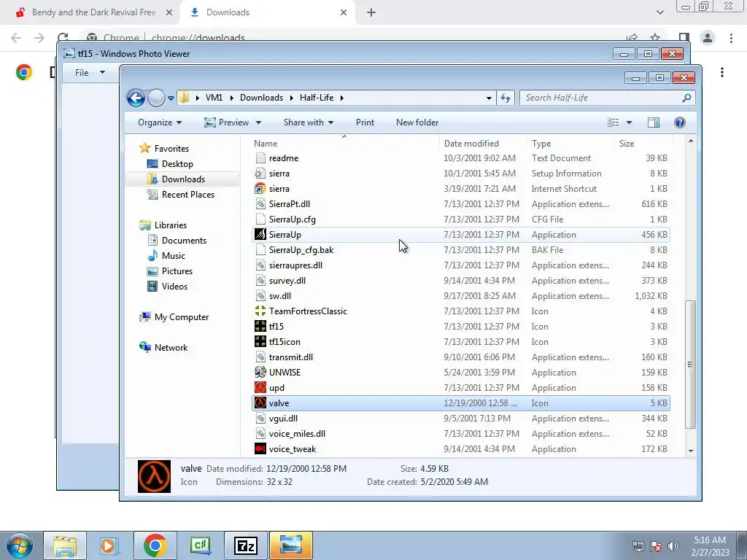
Task: Click the Downloads breadcrumb in address bar
Action: [x=262, y=98]
